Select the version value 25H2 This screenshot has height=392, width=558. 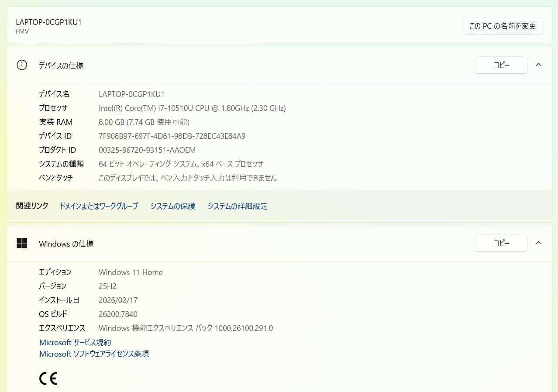tap(107, 286)
